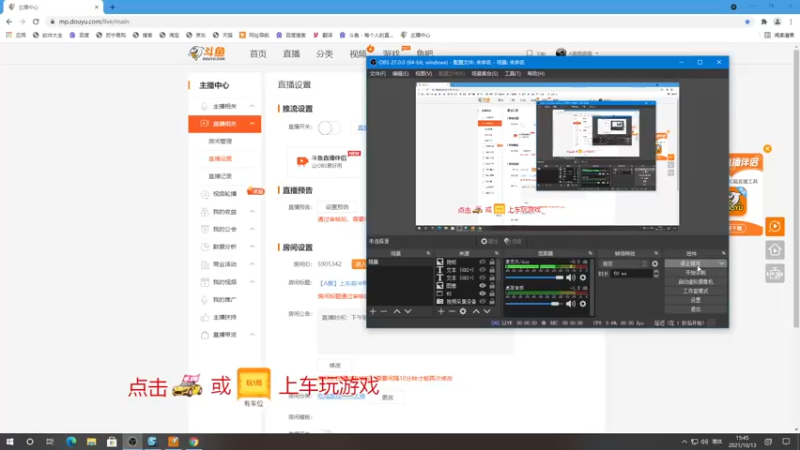
Task: Open OBS 工具(T) menu
Action: [x=512, y=74]
